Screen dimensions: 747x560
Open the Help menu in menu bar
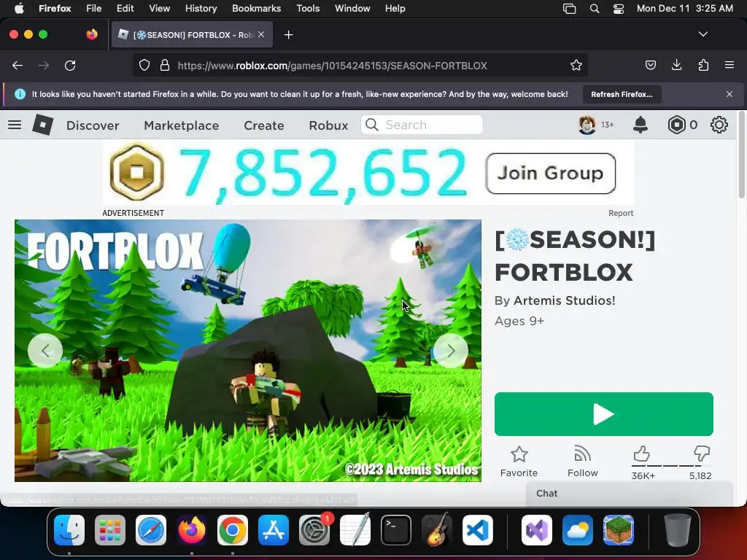tap(395, 9)
